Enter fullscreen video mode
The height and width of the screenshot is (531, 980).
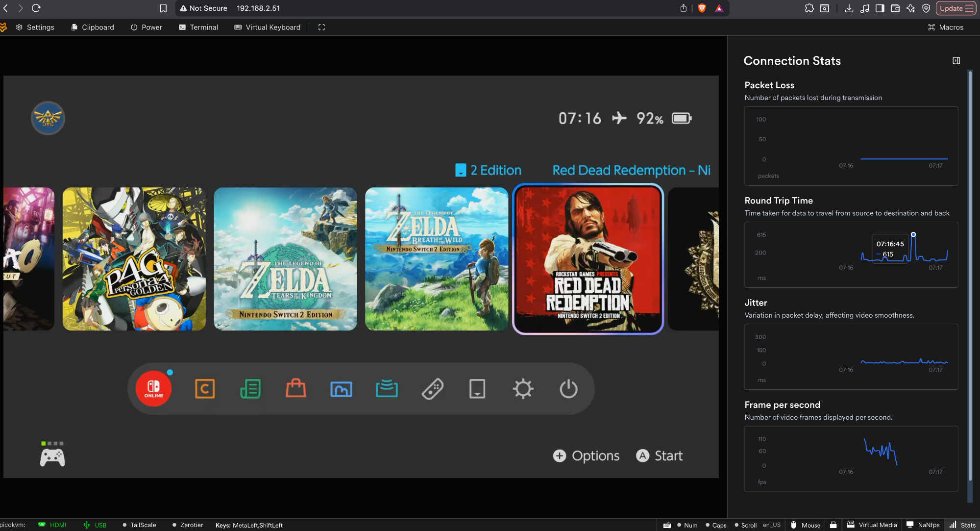[x=321, y=27]
